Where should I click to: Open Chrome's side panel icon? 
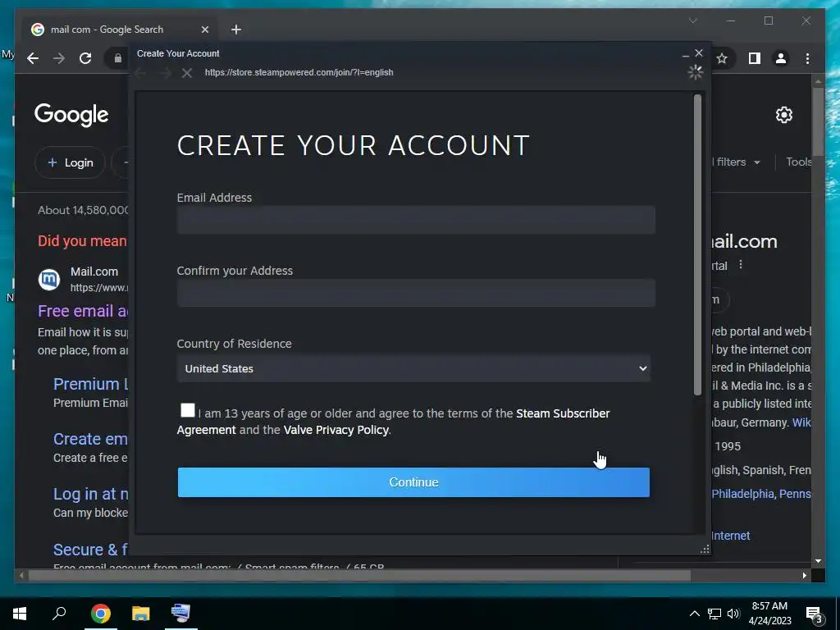tap(755, 58)
